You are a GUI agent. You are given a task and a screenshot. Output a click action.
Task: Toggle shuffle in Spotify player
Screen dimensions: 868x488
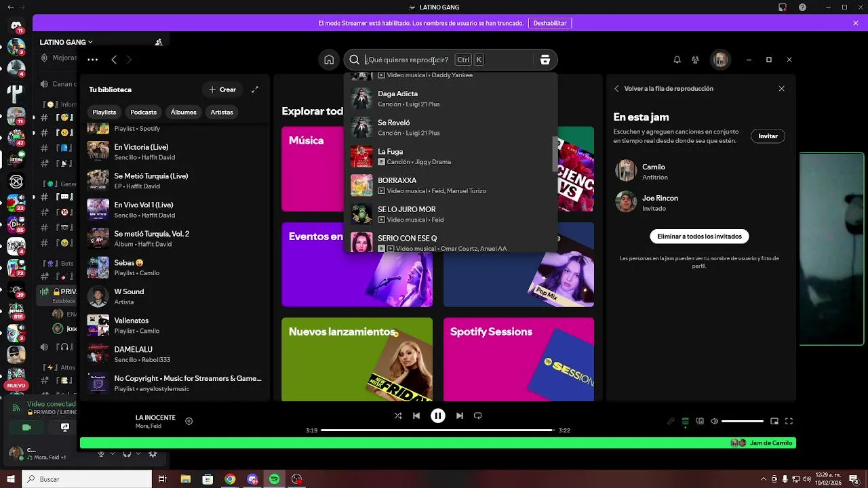(x=398, y=415)
